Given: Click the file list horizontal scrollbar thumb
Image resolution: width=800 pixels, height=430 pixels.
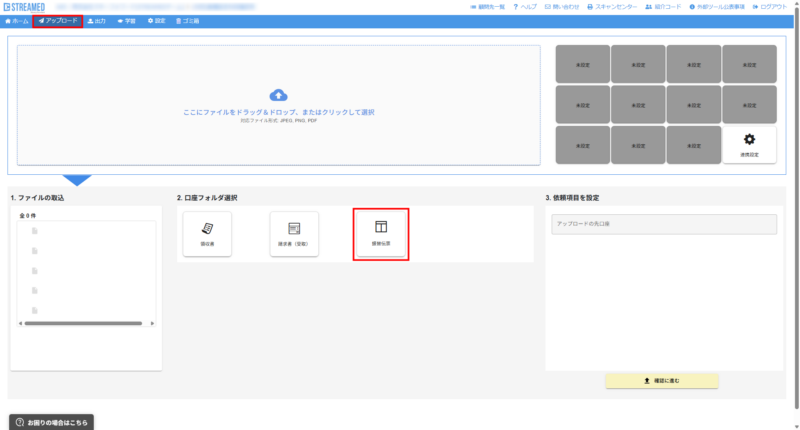Looking at the screenshot, I should [x=83, y=323].
